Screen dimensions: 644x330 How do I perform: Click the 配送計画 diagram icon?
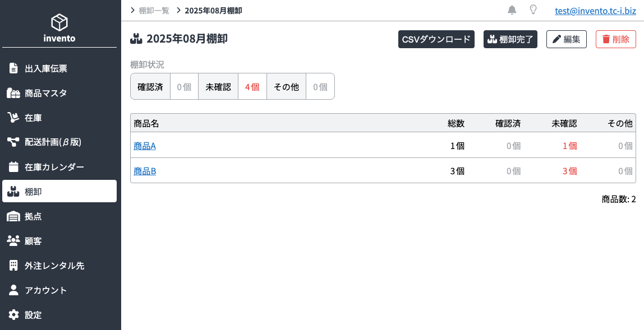(x=13, y=142)
